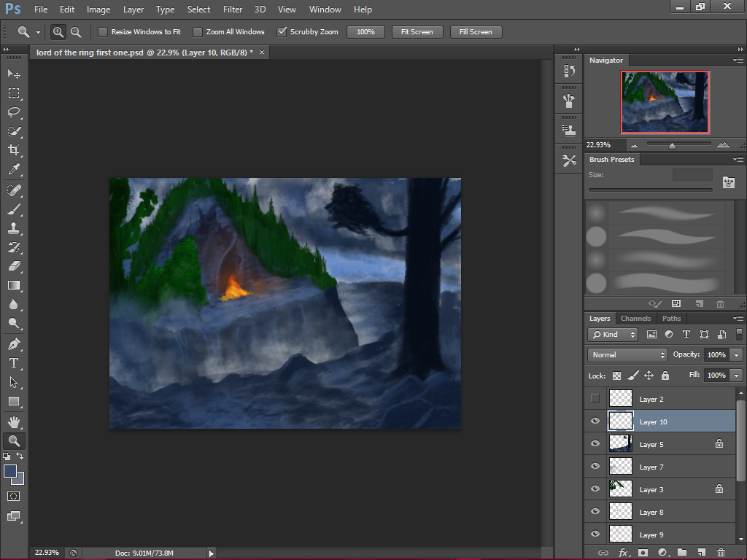Hide Layer 7 visibility eye
747x560 pixels.
tap(595, 466)
